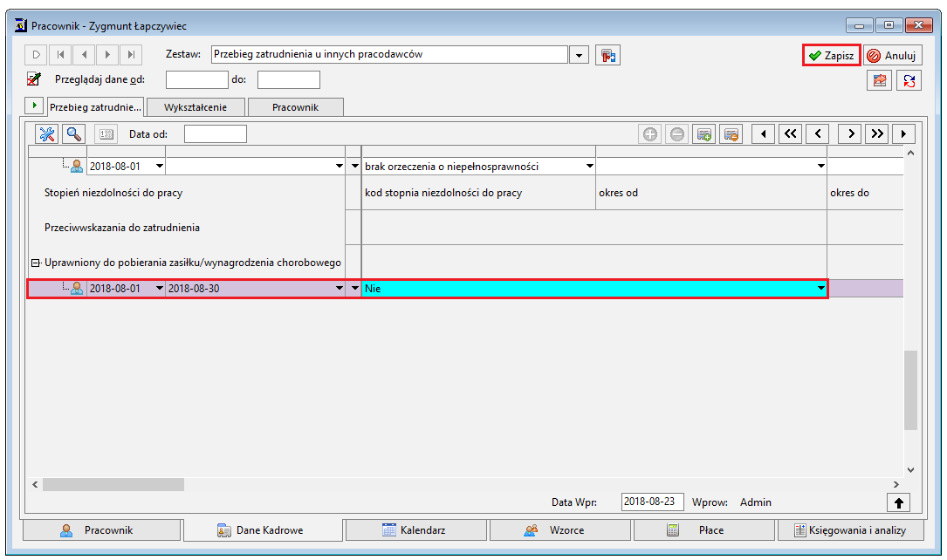The width and height of the screenshot is (947, 560).
Task: Click the plus add-record icon
Action: click(x=650, y=134)
